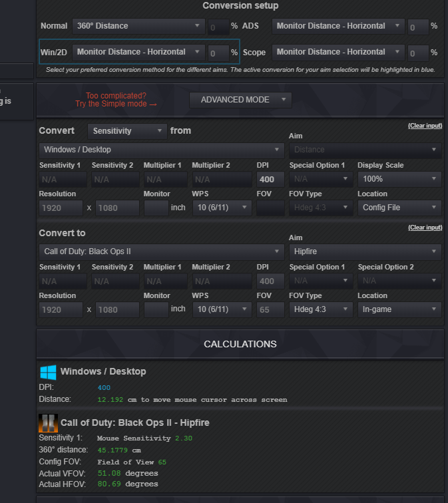The image size is (448, 503).
Task: Click the Convert from Monitor inch field
Action: 156,208
